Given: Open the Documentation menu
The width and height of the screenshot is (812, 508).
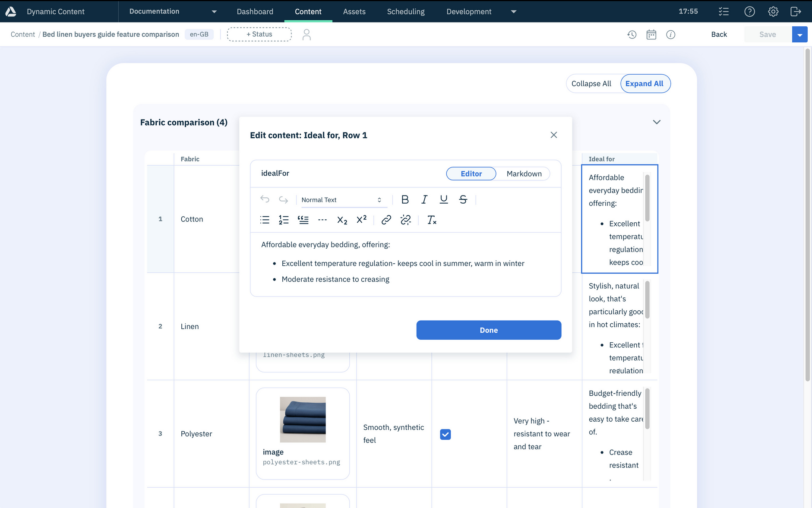Looking at the screenshot, I should point(171,11).
